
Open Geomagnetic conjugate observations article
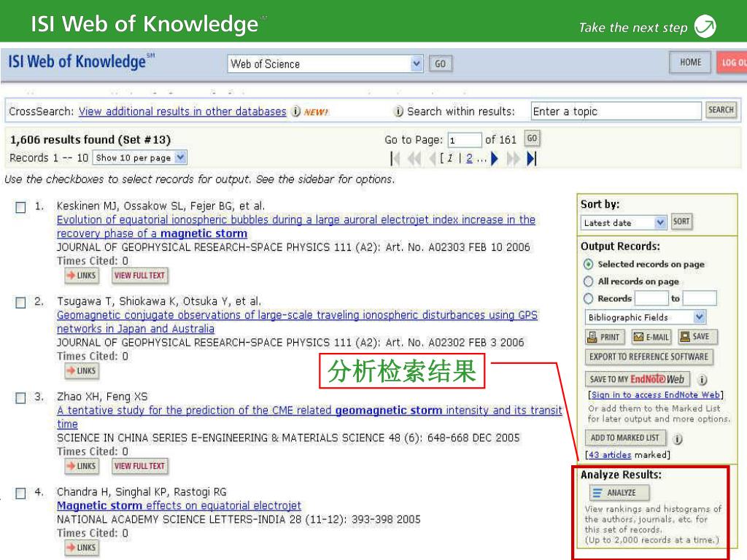coord(297,322)
